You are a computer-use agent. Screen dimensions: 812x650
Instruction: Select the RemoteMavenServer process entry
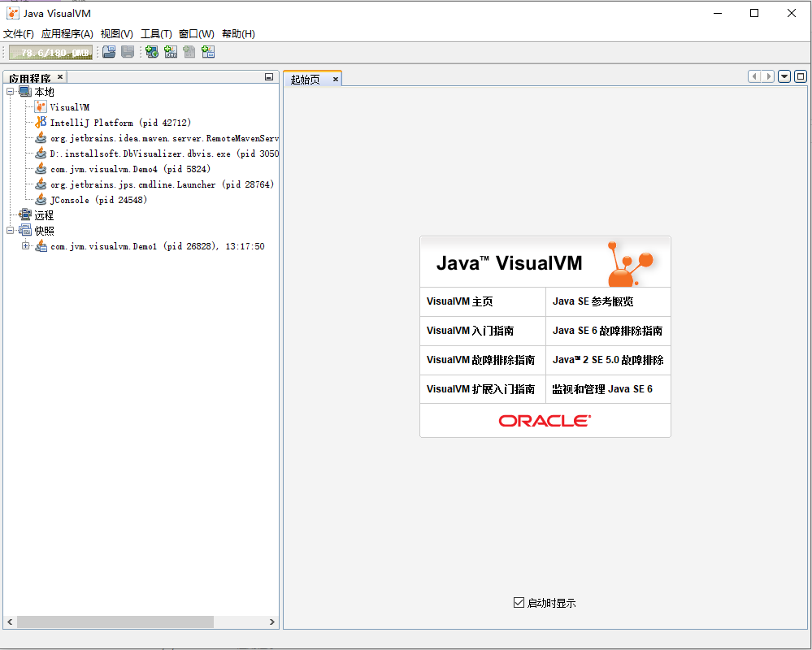point(164,138)
